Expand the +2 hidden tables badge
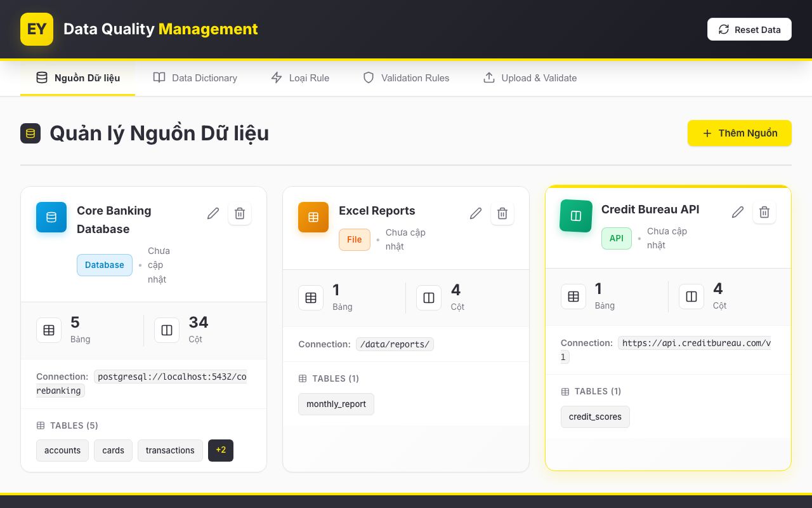Screen dimensions: 812x508 pos(221,450)
